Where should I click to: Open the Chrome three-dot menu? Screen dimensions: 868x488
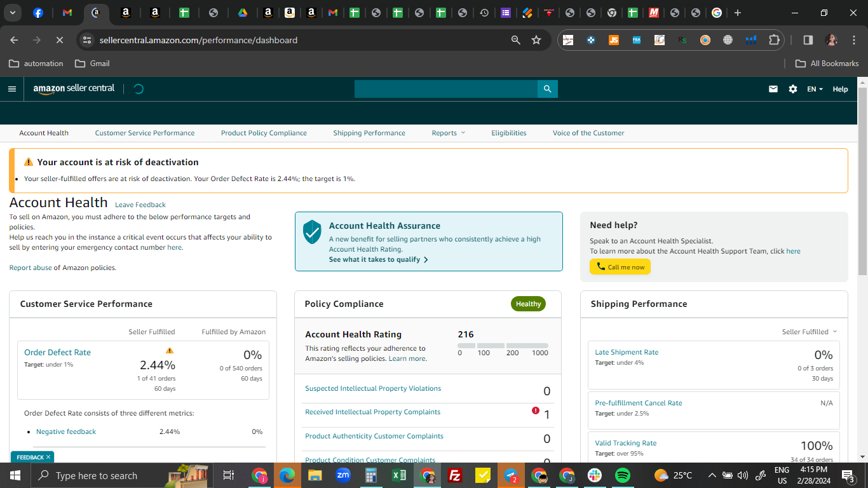pos(853,40)
